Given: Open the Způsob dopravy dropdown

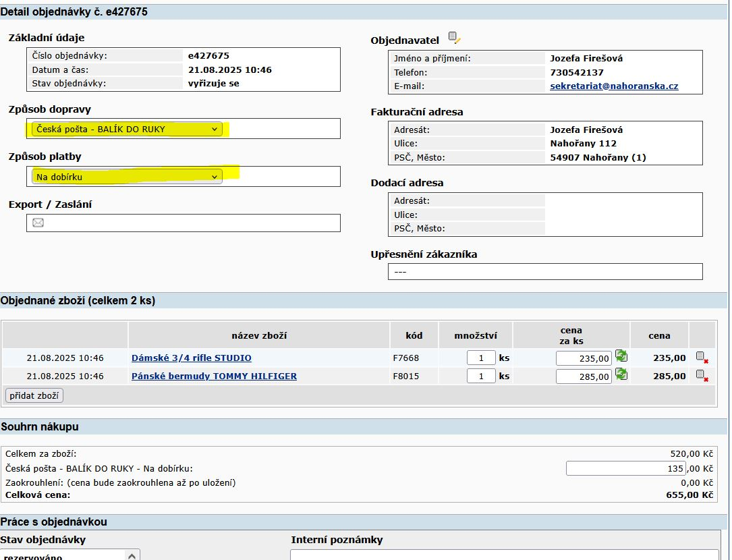Looking at the screenshot, I should coord(127,129).
